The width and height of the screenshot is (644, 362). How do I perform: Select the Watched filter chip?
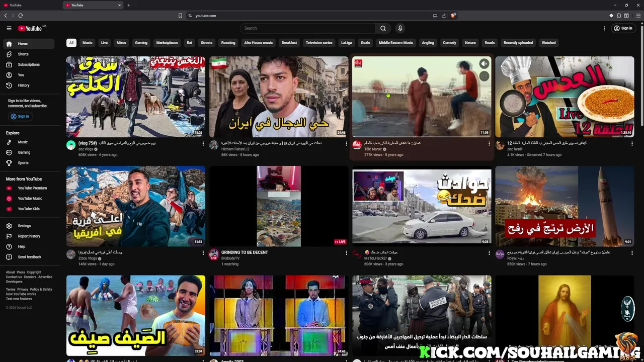click(548, 43)
